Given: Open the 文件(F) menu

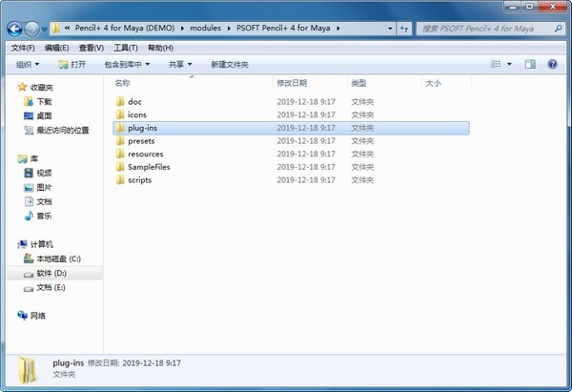Looking at the screenshot, I should pyautogui.click(x=23, y=48).
